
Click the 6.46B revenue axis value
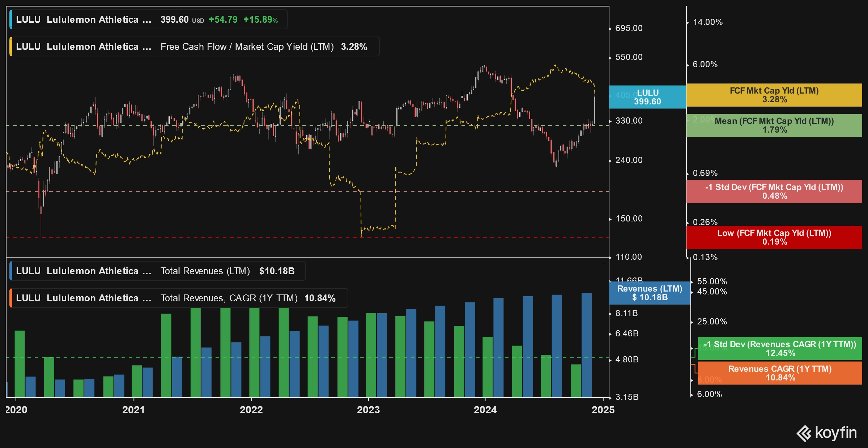coord(627,333)
